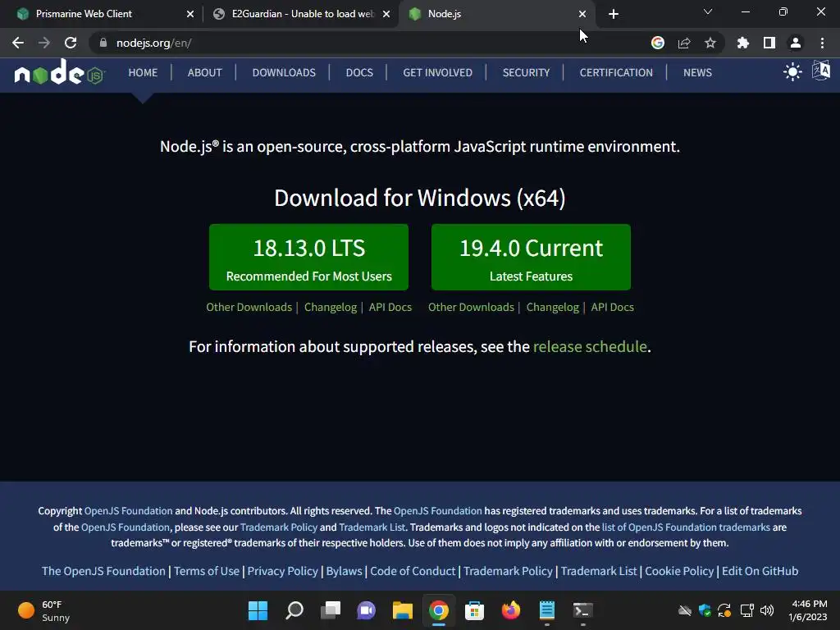This screenshot has width=840, height=630.
Task: Open the DOWNLOADS nav item
Action: 284,72
